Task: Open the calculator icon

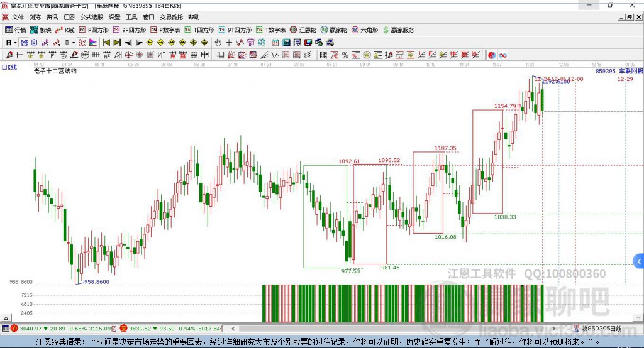Action: [x=286, y=43]
